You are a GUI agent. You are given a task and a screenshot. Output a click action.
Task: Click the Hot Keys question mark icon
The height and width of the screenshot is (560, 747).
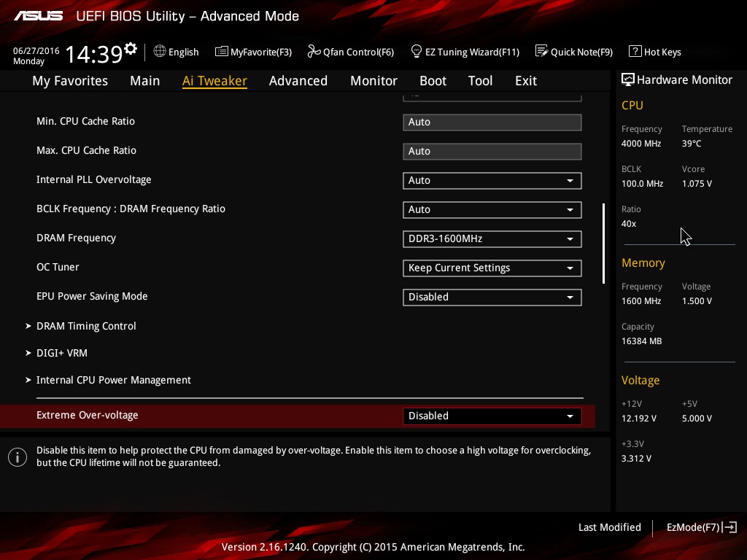tap(635, 52)
